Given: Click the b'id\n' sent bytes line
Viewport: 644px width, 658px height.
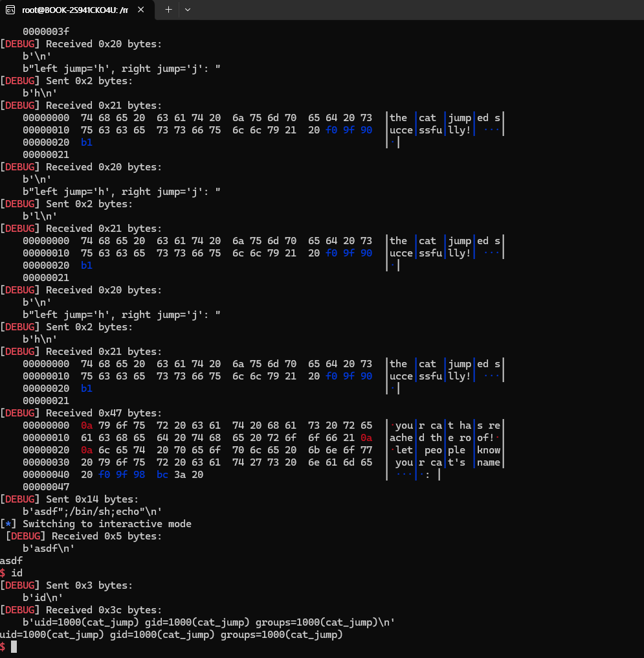Looking at the screenshot, I should pyautogui.click(x=43, y=598).
